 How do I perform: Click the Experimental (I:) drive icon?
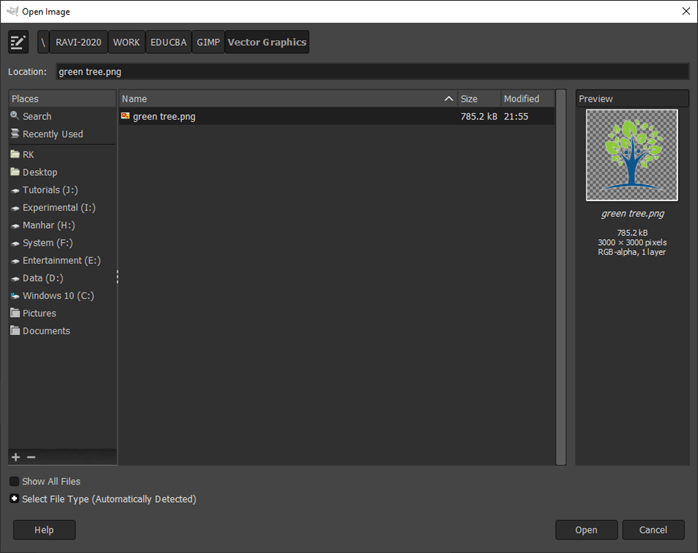[15, 208]
